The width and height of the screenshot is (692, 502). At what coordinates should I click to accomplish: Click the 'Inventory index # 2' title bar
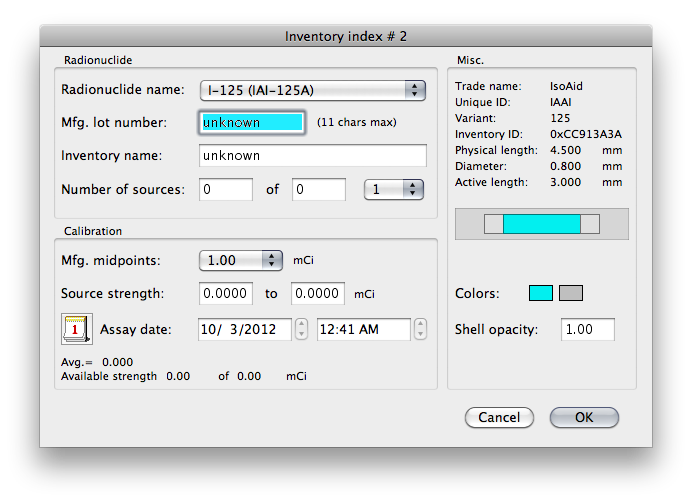coord(346,36)
